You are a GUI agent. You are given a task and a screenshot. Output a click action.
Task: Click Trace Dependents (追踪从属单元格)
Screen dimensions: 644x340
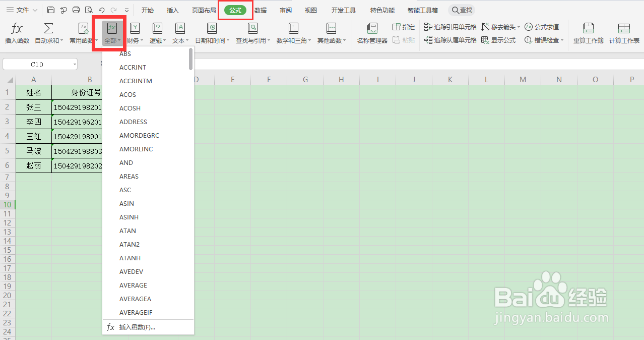(450, 40)
